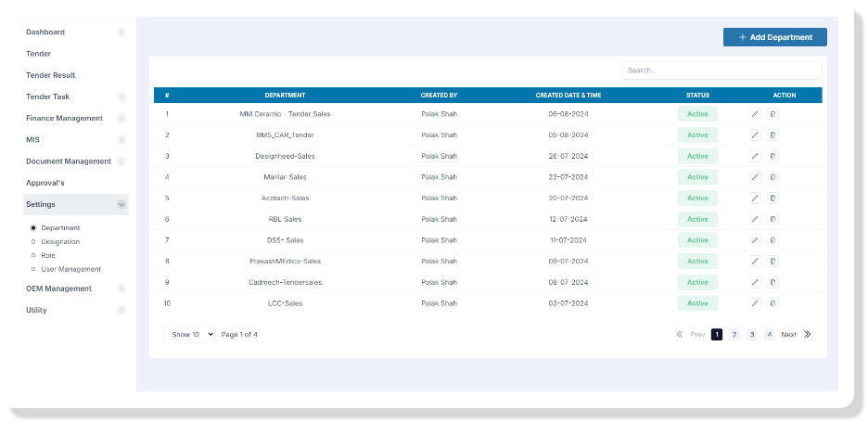Delete the Acotech-Sales department

tap(772, 199)
